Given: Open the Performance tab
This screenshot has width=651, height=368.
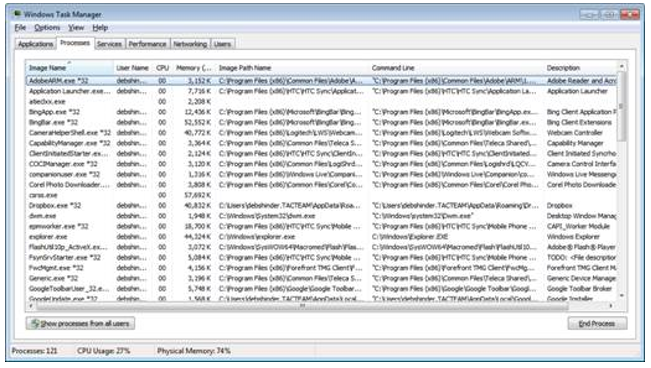Looking at the screenshot, I should click(x=147, y=44).
